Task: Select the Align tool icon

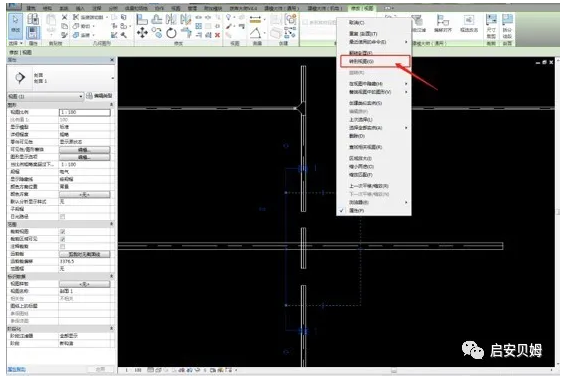Action: coord(142,19)
